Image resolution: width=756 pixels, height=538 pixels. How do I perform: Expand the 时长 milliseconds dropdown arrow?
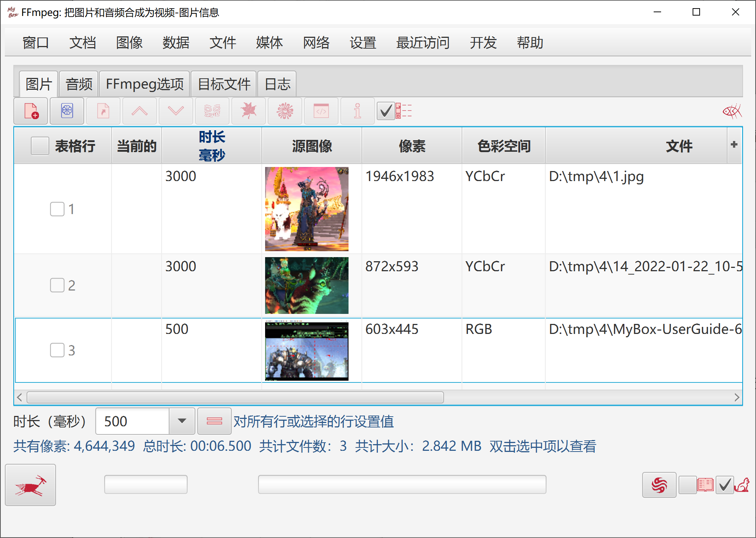click(x=182, y=421)
